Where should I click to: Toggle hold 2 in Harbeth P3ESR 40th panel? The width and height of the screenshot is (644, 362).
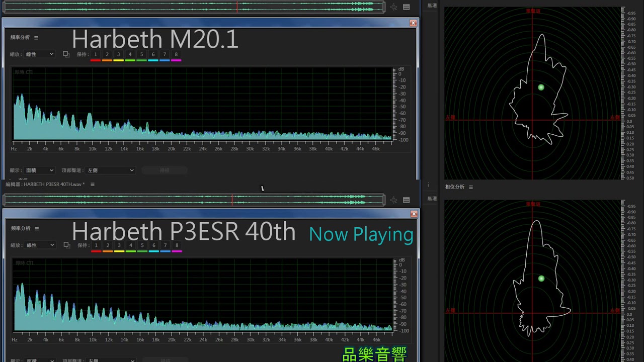click(x=108, y=245)
